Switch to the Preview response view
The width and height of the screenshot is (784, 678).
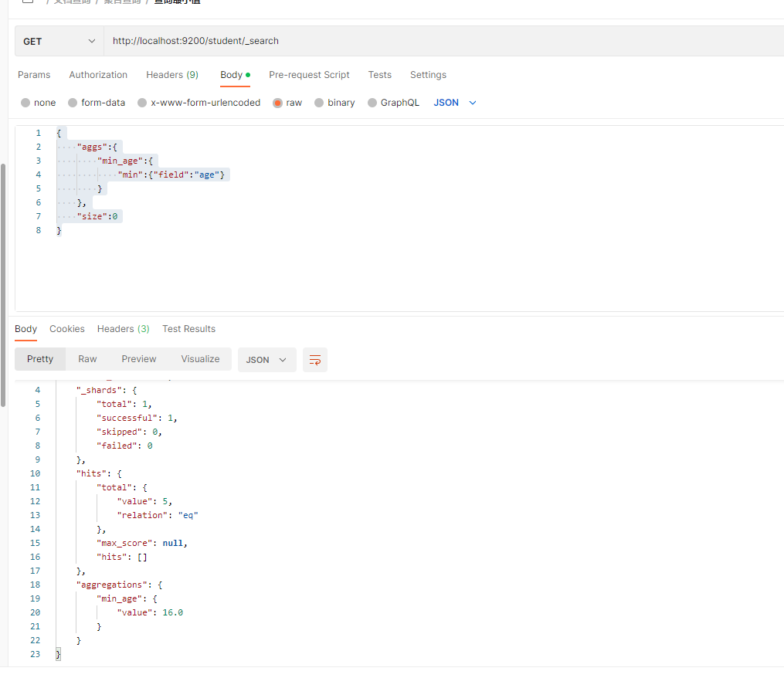point(139,359)
